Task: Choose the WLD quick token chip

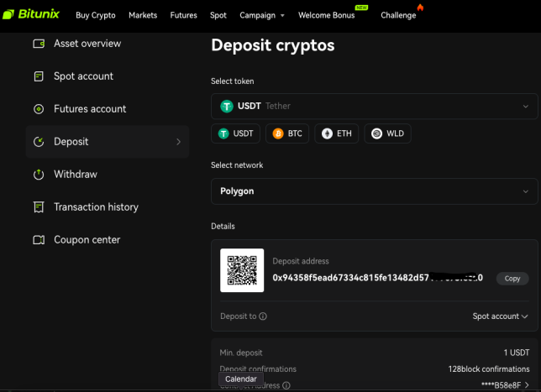Action: (387, 133)
